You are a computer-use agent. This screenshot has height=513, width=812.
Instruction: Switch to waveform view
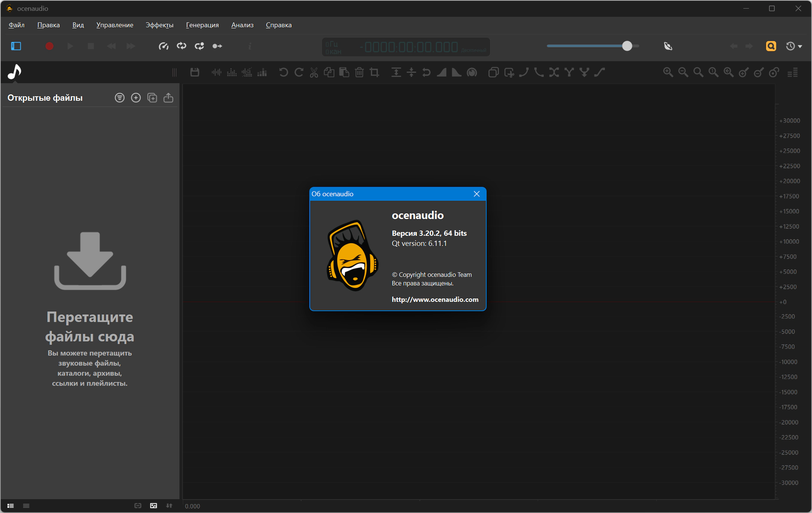[216, 72]
